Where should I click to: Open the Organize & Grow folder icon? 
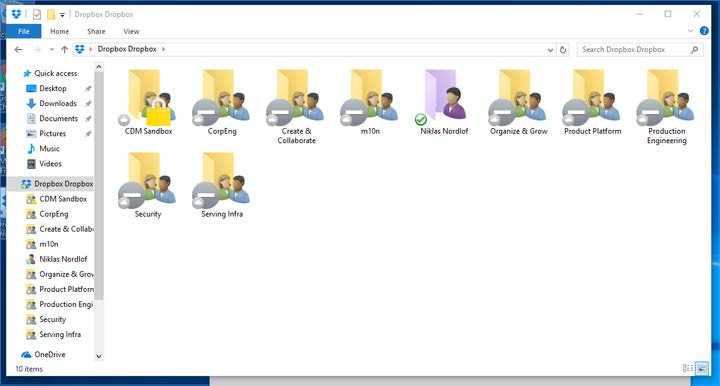518,98
